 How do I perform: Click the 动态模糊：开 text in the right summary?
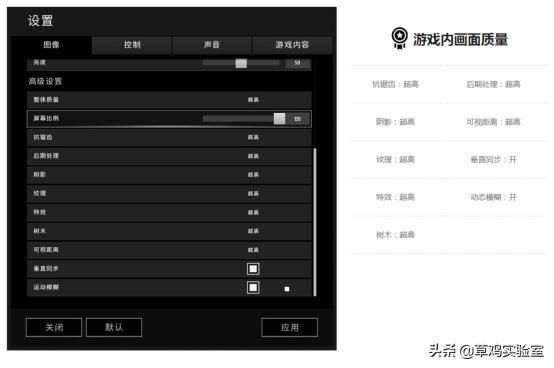coord(493,197)
